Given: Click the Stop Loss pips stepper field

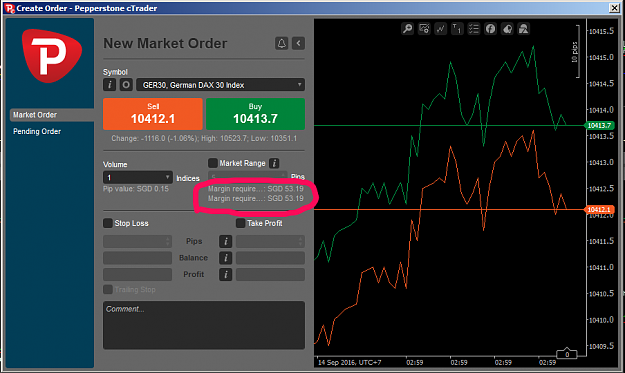Looking at the screenshot, I should 138,241.
